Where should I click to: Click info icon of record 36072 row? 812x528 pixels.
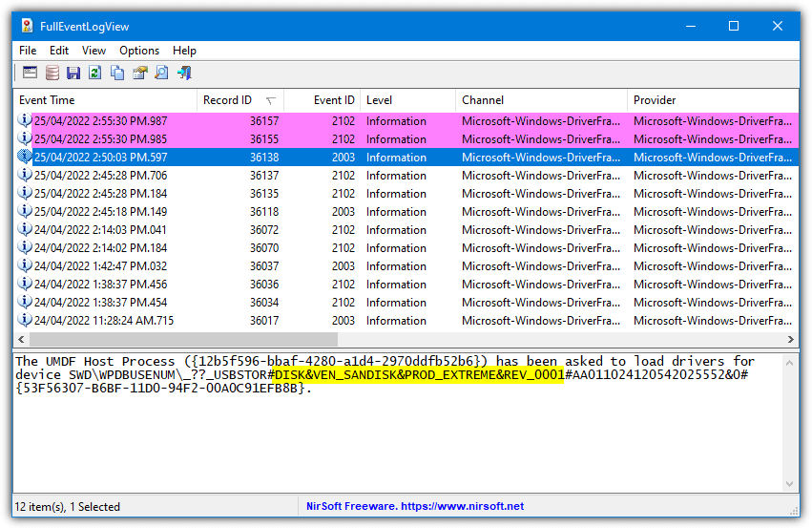click(x=25, y=229)
